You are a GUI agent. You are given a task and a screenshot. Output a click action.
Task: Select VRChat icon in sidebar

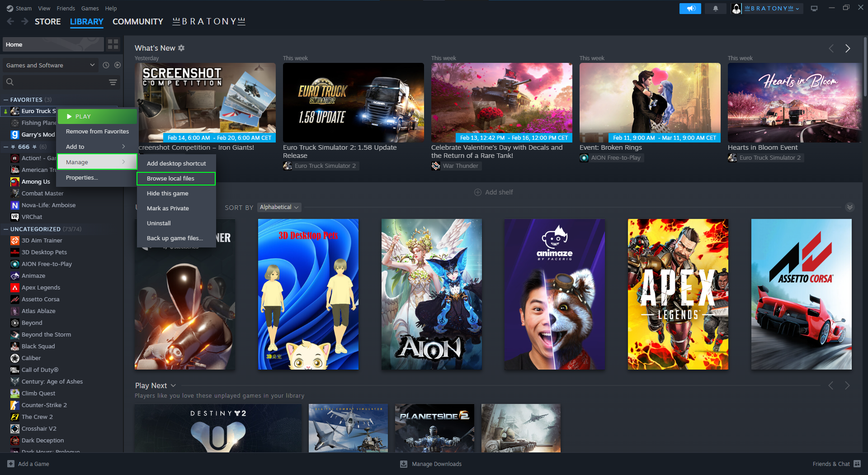click(x=15, y=217)
